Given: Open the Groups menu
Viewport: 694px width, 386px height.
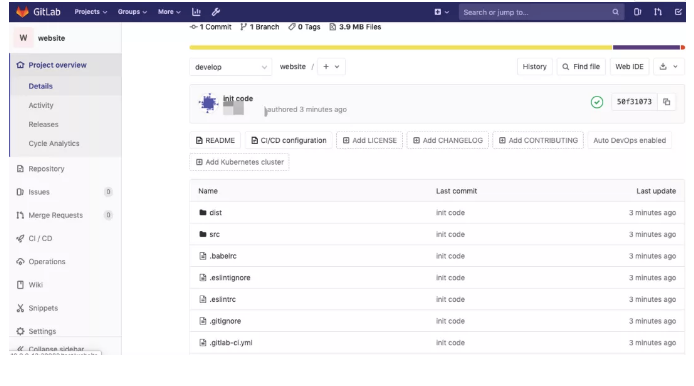Looking at the screenshot, I should pyautogui.click(x=132, y=12).
